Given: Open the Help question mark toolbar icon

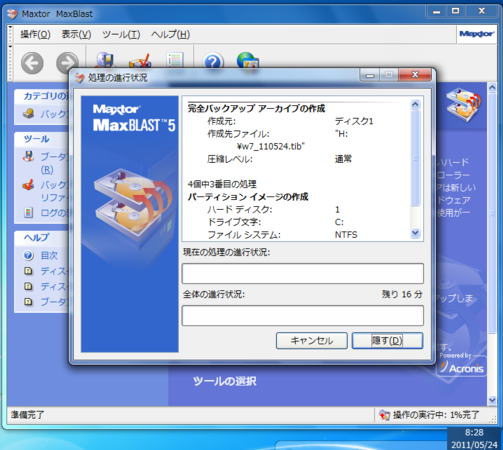Looking at the screenshot, I should [x=213, y=61].
